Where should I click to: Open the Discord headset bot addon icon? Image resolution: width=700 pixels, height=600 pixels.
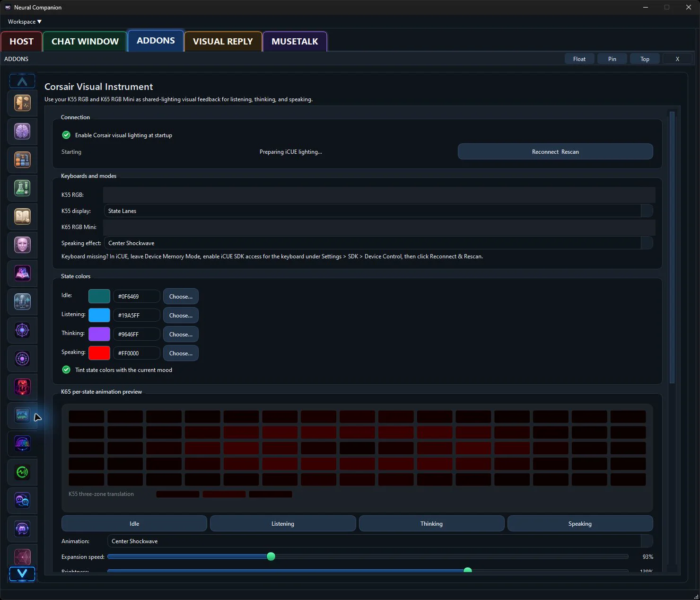[x=22, y=529]
